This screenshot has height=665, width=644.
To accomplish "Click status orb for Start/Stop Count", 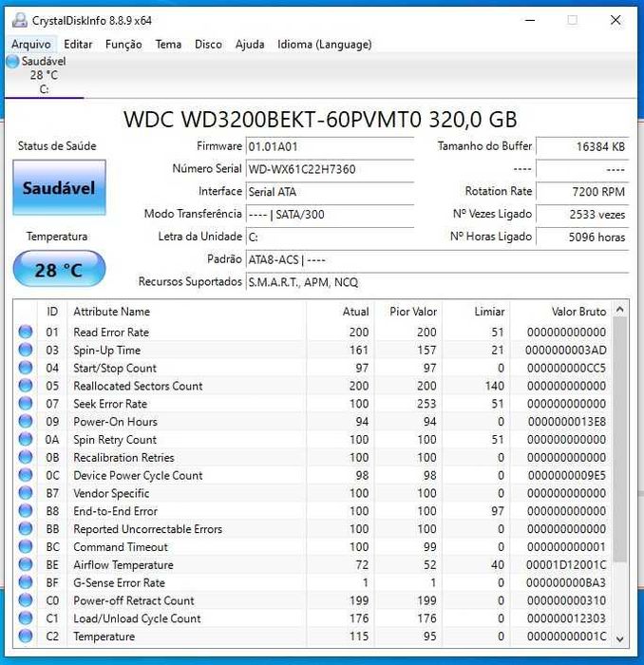I will click(26, 368).
